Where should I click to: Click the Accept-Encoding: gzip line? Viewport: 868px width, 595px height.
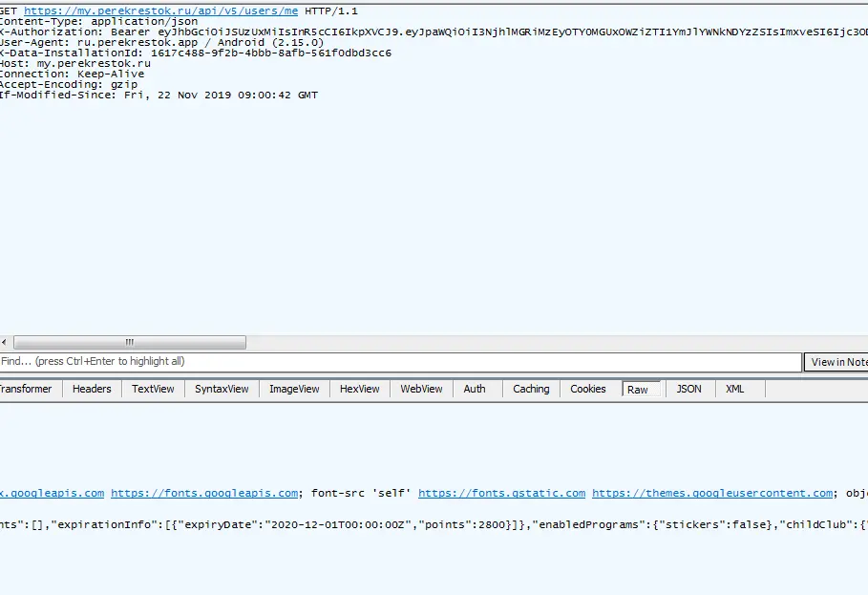69,85
